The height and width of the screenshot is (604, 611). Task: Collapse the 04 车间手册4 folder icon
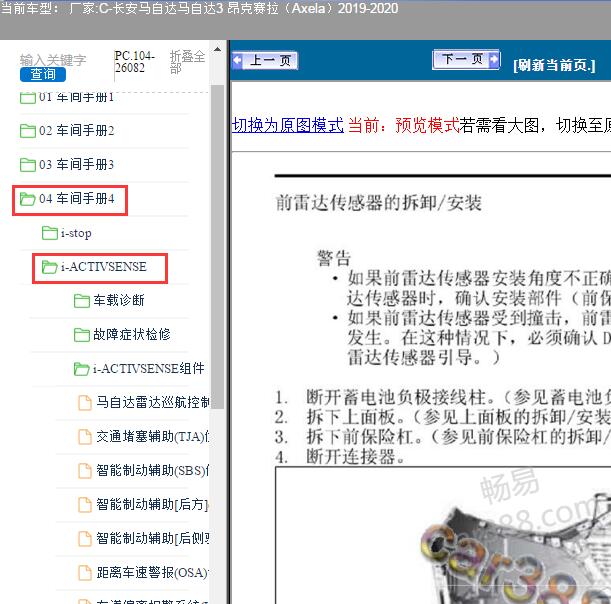(x=28, y=199)
